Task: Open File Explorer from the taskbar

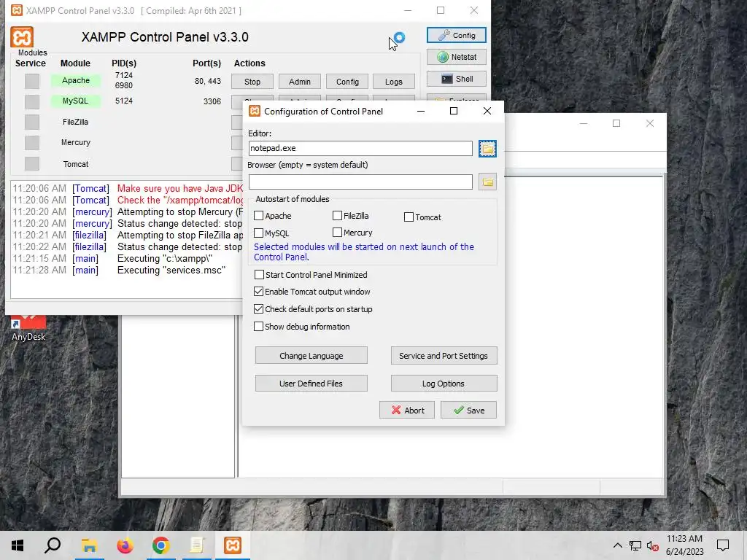Action: tap(89, 545)
